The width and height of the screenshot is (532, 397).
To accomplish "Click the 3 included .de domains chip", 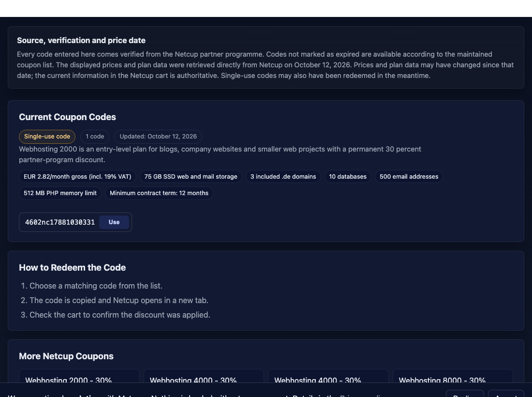I will [x=283, y=177].
